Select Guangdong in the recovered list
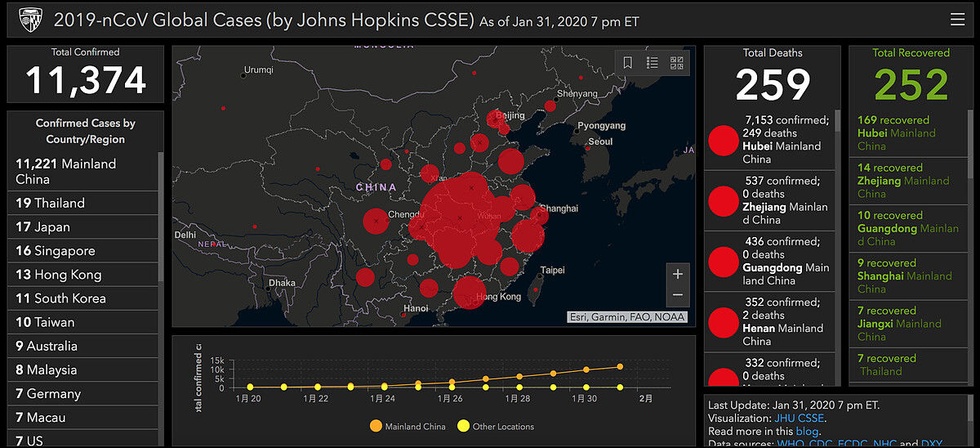980x448 pixels. point(907,228)
